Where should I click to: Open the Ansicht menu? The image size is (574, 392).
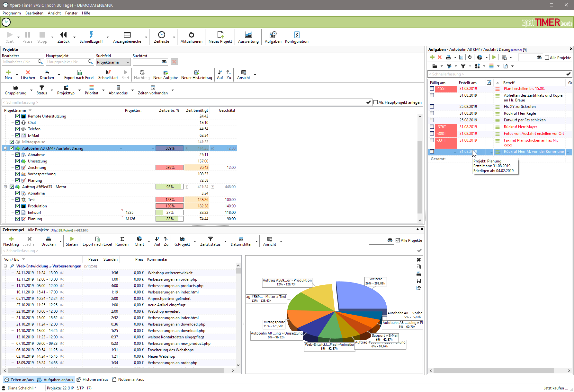click(x=54, y=13)
